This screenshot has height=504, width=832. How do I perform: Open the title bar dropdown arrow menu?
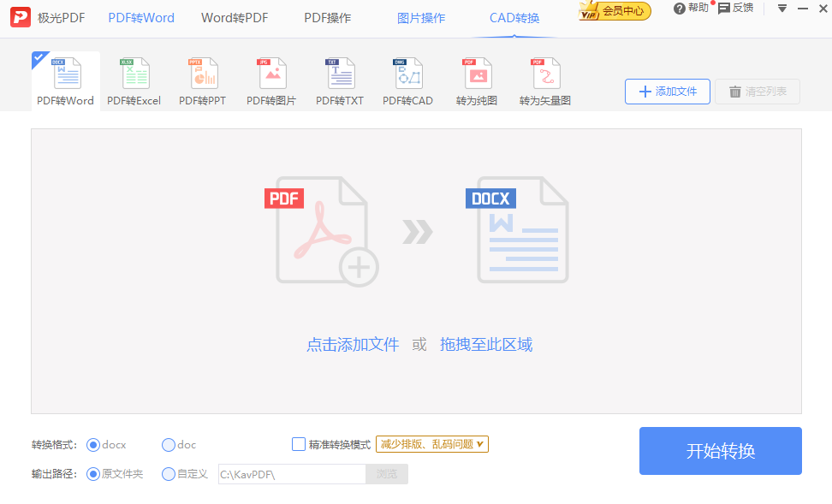point(781,9)
